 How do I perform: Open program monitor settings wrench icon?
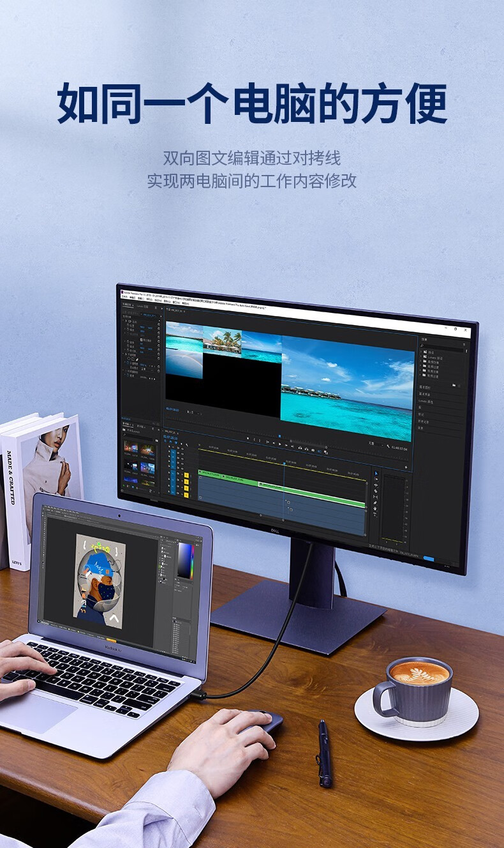[388, 446]
